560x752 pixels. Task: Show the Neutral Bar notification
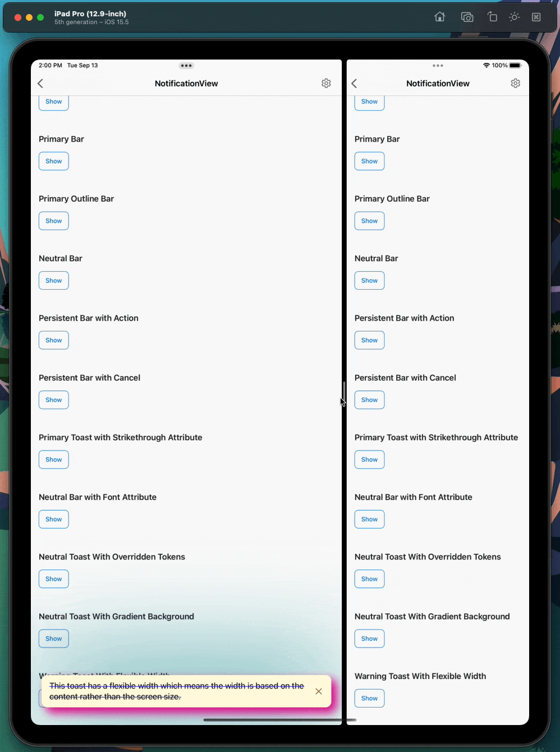[x=53, y=280]
